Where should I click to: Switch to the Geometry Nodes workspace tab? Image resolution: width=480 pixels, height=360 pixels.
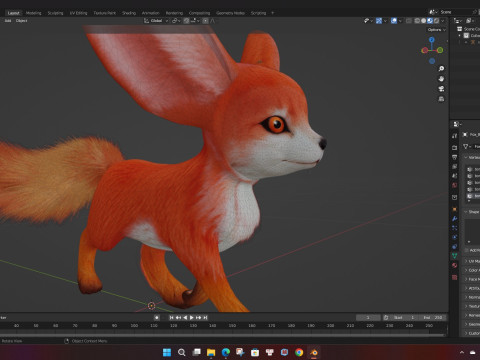(x=230, y=13)
